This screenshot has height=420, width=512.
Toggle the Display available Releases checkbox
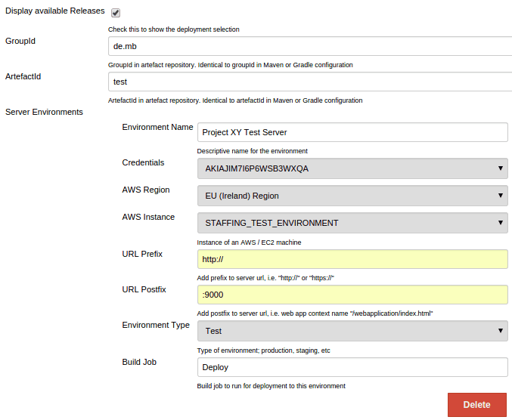pyautogui.click(x=116, y=13)
